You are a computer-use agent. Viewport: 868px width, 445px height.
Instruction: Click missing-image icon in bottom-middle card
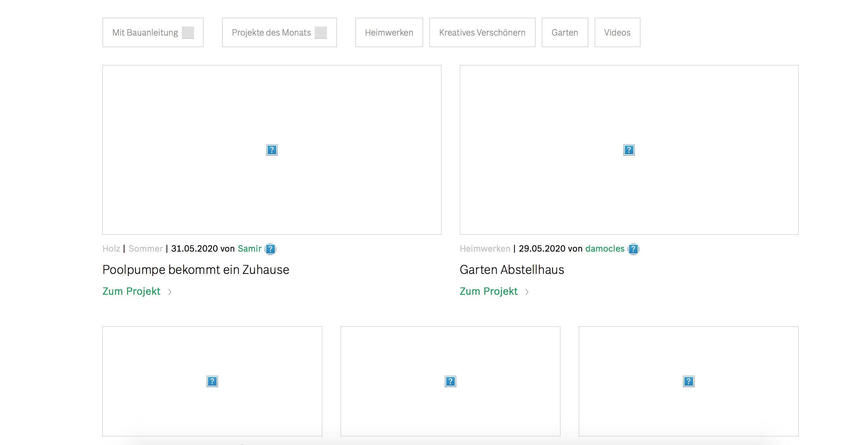point(450,381)
